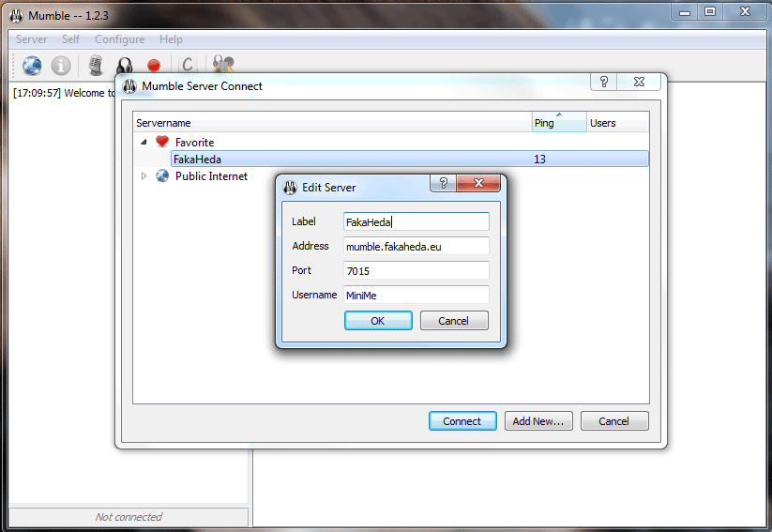Click the red record icon in toolbar
Image resolution: width=772 pixels, height=532 pixels.
click(x=154, y=65)
